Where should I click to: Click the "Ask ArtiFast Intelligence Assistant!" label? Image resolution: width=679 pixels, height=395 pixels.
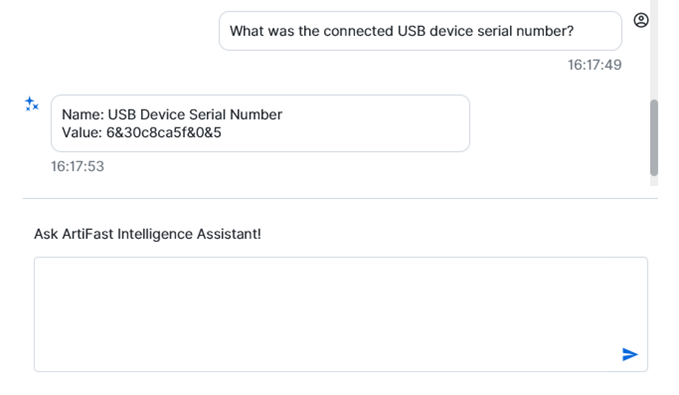[x=148, y=234]
